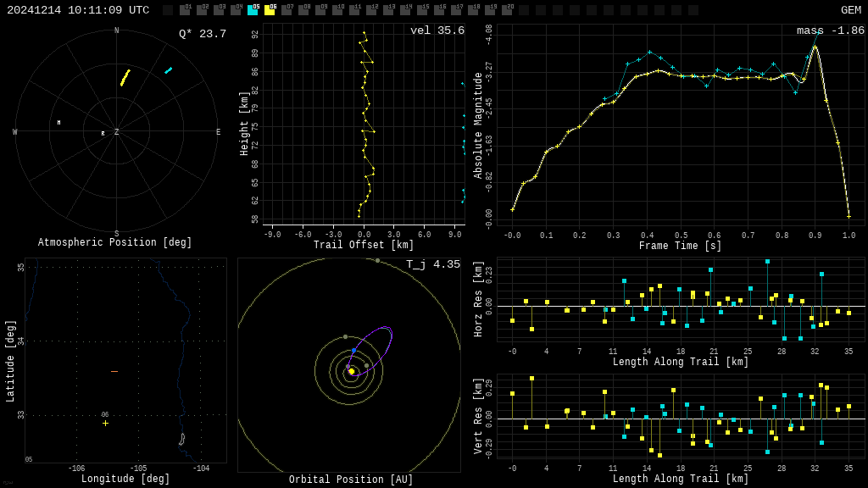Click the yellow meteor streak in sky plot

tap(125, 78)
